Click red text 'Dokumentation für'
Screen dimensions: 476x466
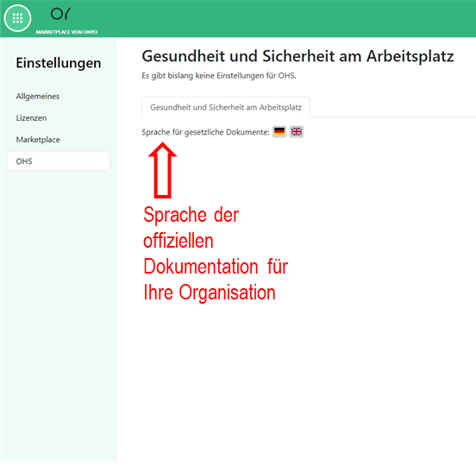(x=216, y=267)
